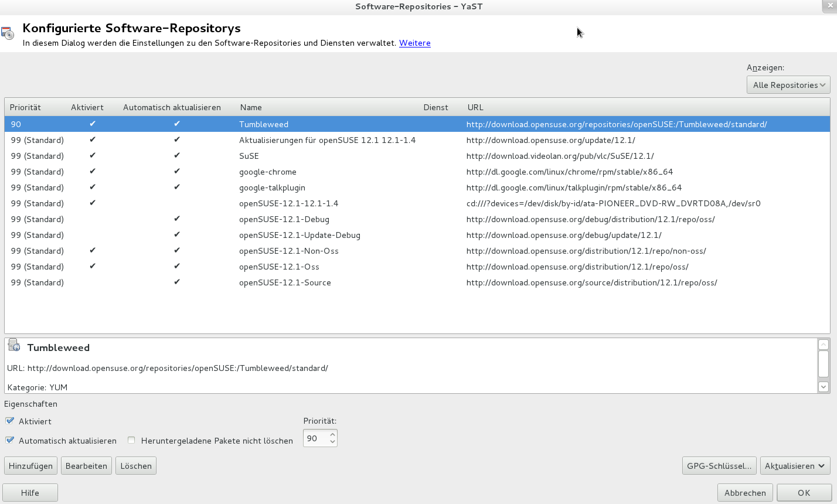The image size is (837, 504).
Task: Select the google-talkplugin repository name
Action: point(272,188)
